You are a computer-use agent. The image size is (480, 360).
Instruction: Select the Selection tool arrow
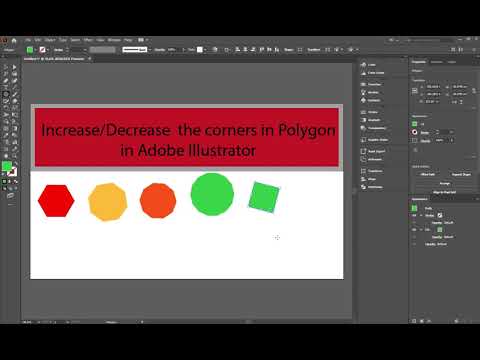(5, 68)
